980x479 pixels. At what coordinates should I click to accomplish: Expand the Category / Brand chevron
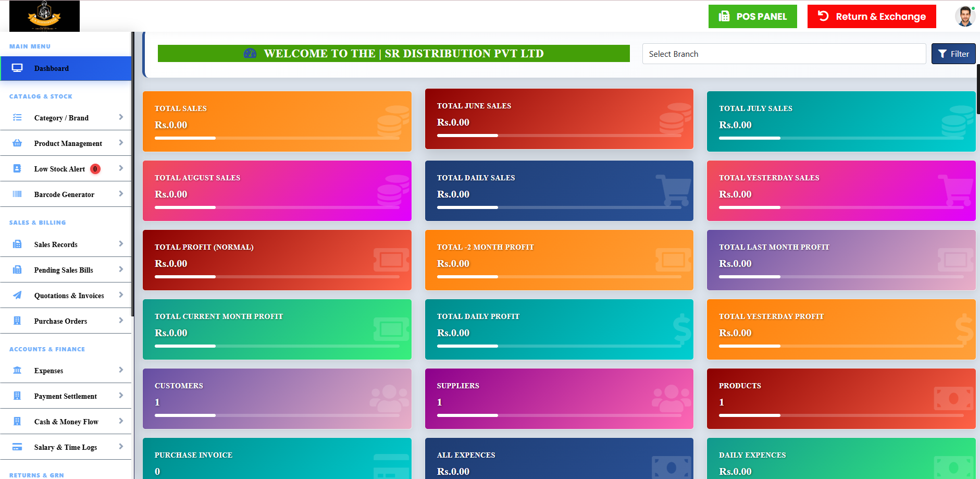(121, 117)
